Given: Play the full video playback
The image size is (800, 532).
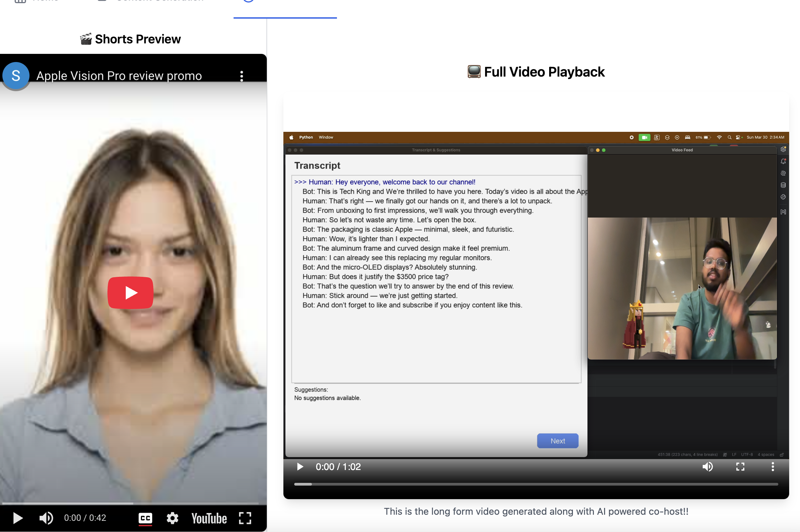Looking at the screenshot, I should tap(300, 467).
